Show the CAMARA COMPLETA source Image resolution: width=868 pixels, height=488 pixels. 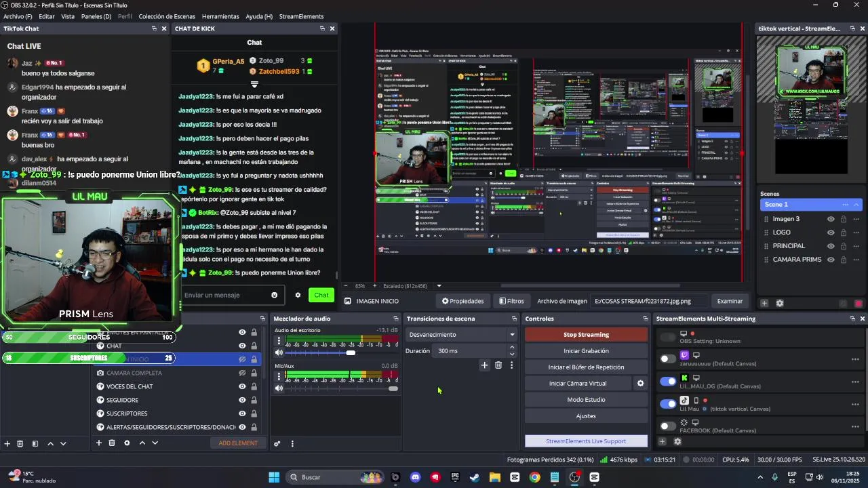[242, 373]
